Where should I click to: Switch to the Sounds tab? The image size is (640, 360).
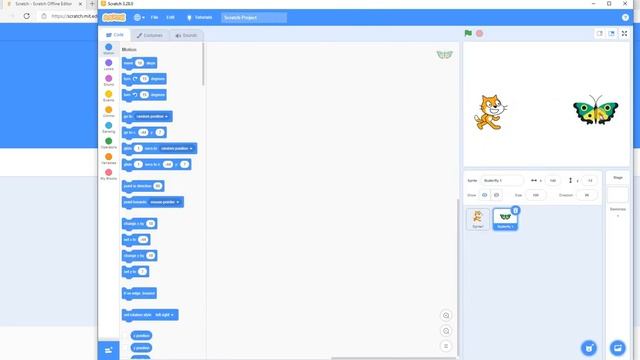click(186, 36)
